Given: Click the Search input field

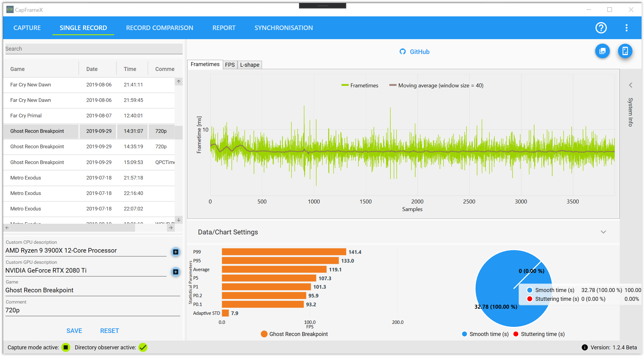Looking at the screenshot, I should coord(94,49).
